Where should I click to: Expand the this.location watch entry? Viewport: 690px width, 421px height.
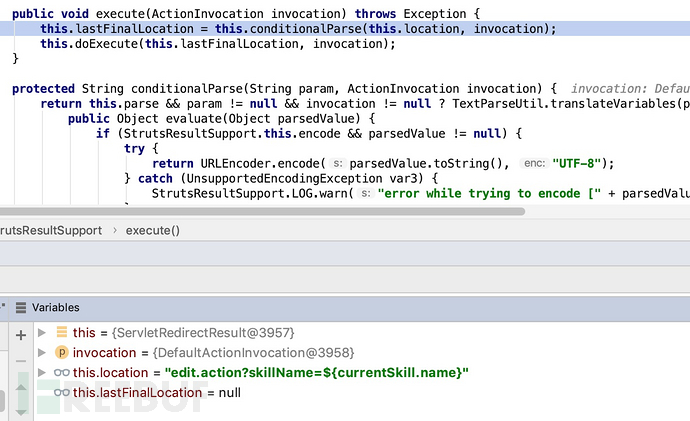pos(42,373)
